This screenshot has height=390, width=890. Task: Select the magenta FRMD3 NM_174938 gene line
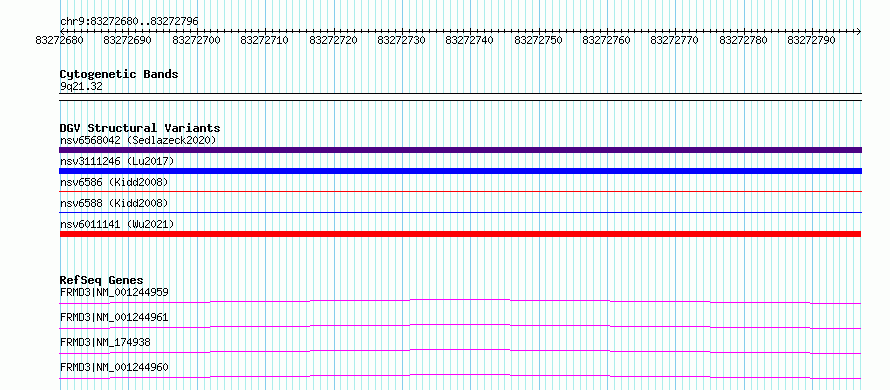[460, 351]
